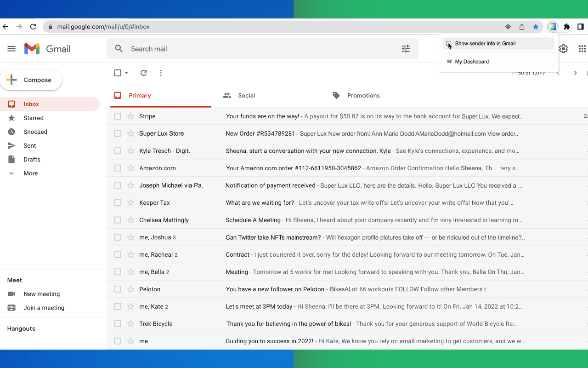Open the browser side panel icon

coord(581,27)
